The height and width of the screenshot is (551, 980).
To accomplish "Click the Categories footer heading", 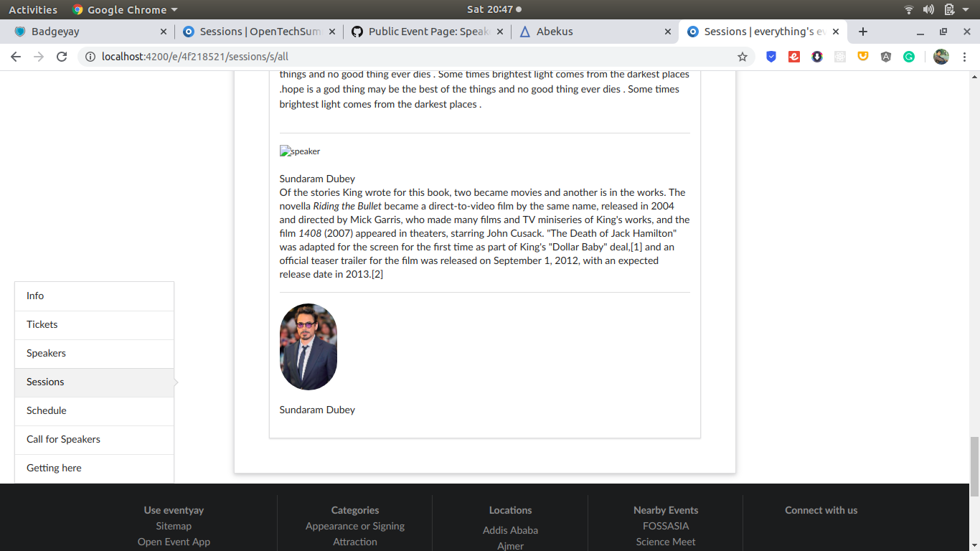I will point(355,510).
